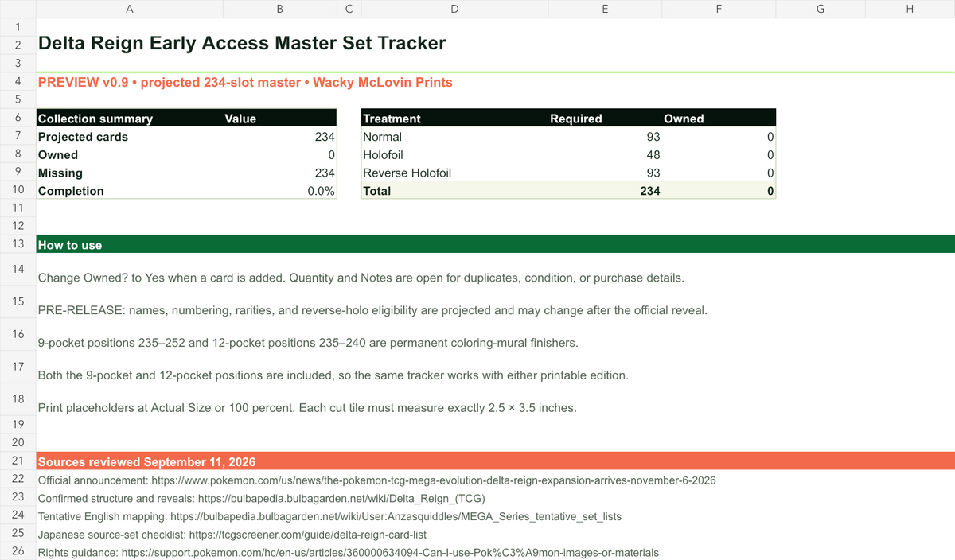Select column F header
This screenshot has height=560, width=955.
(x=719, y=9)
